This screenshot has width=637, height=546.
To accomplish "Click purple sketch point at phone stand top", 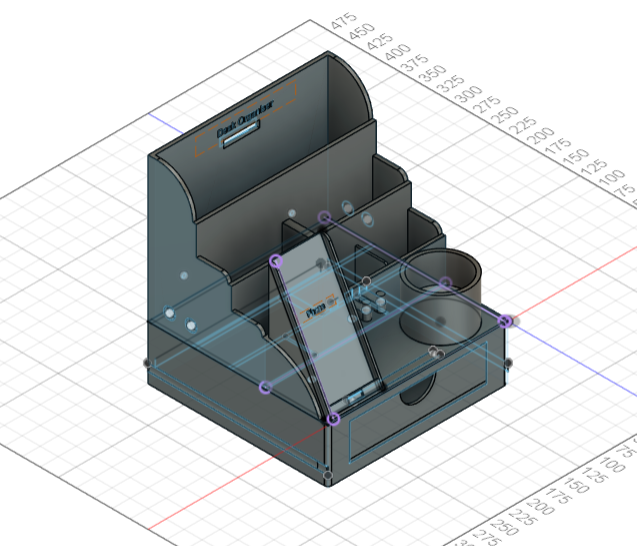I will click(x=276, y=261).
